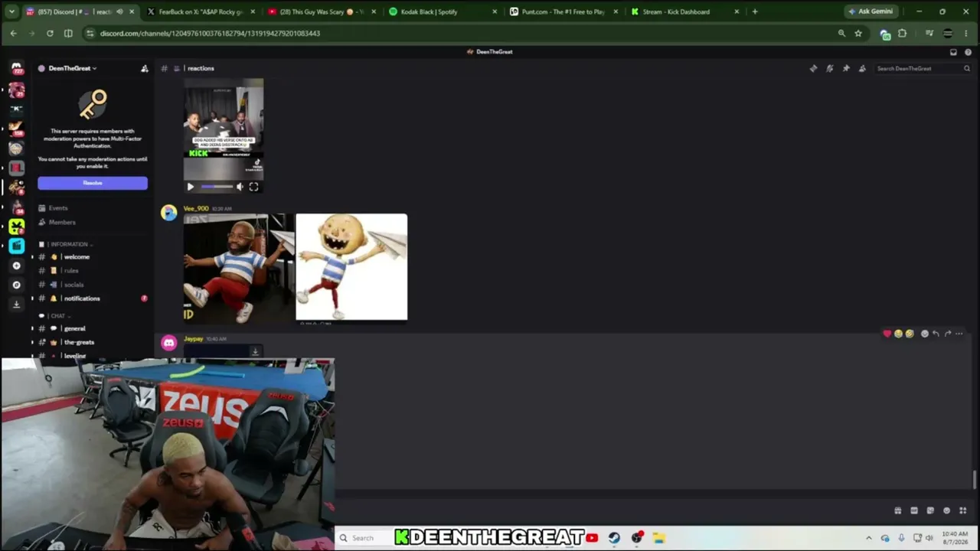Click the Jaypay username

[194, 339]
